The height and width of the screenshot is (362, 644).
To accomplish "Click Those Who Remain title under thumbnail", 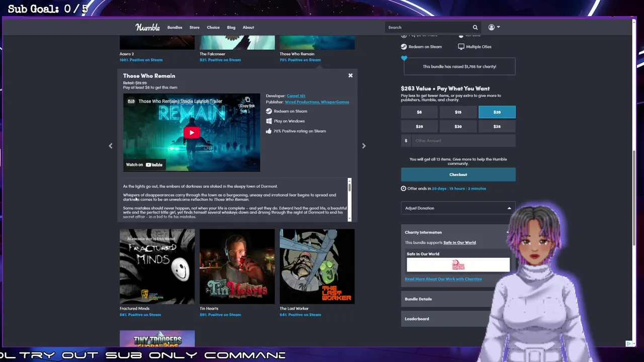I will click(x=297, y=54).
